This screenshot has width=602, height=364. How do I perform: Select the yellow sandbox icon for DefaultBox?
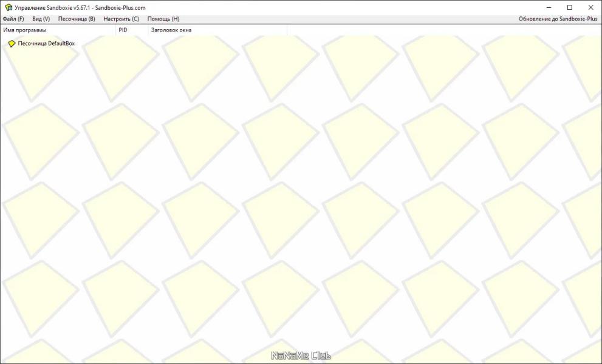click(12, 44)
